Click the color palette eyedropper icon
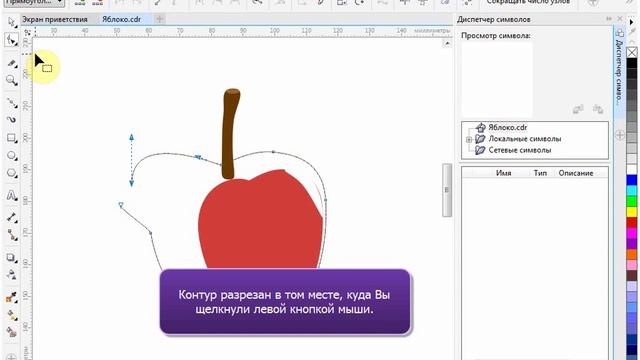The image size is (640, 360). (x=632, y=32)
